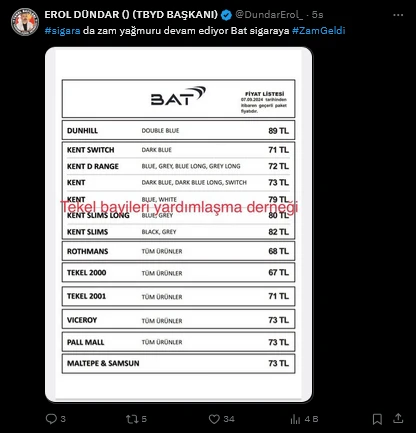This screenshot has height=433, width=416.
Task: Click the reply speech bubble icon
Action: [51, 419]
